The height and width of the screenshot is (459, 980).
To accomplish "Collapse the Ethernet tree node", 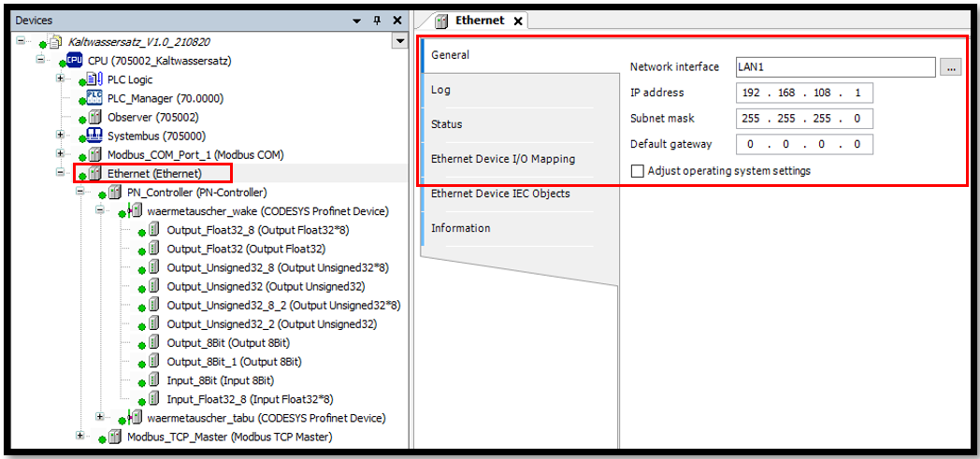I will 61,173.
